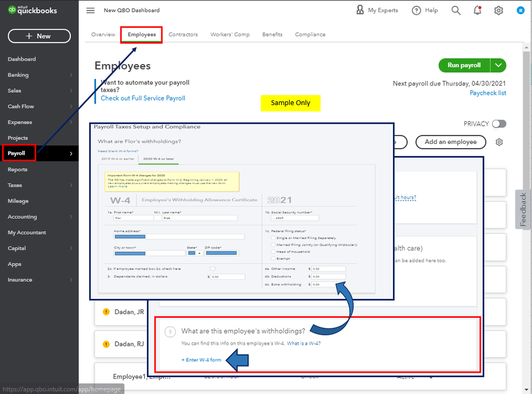Open the State dropdown in W-4
The height and width of the screenshot is (394, 532).
[195, 253]
